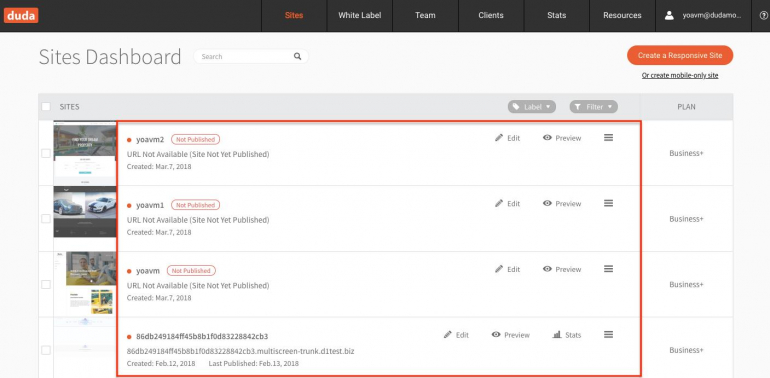Click the duda logo

pos(21,15)
